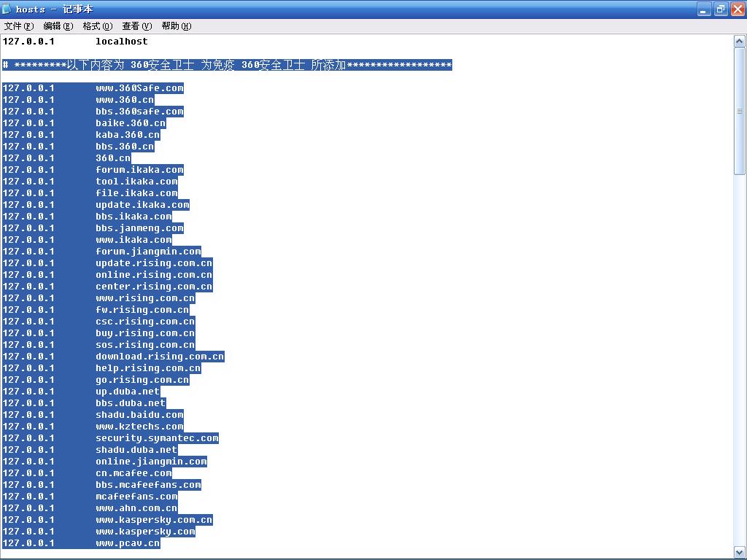The height and width of the screenshot is (560, 747).
Task: Click forum.ikaka.com entry
Action: (x=139, y=170)
